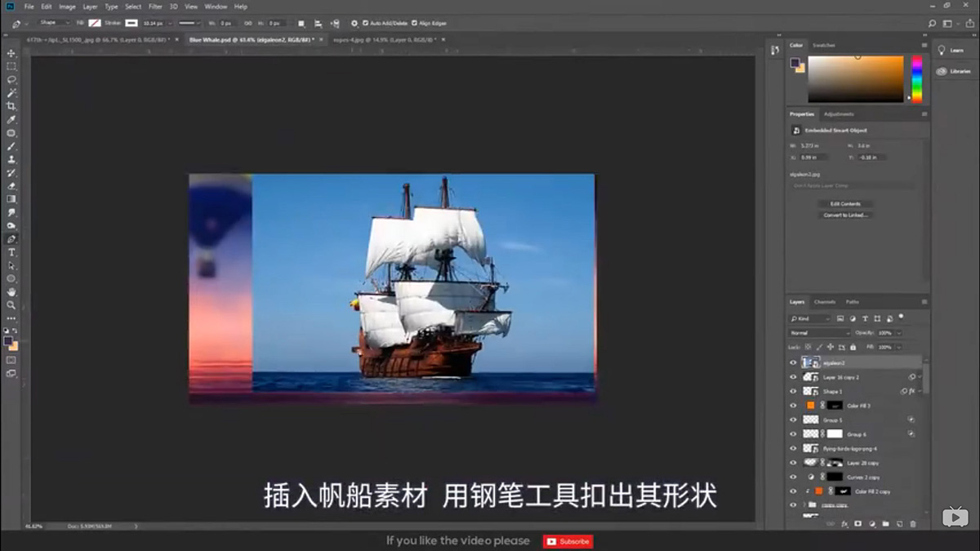The width and height of the screenshot is (980, 551).
Task: Hide the Shape 1 layer visibility
Action: [x=793, y=391]
